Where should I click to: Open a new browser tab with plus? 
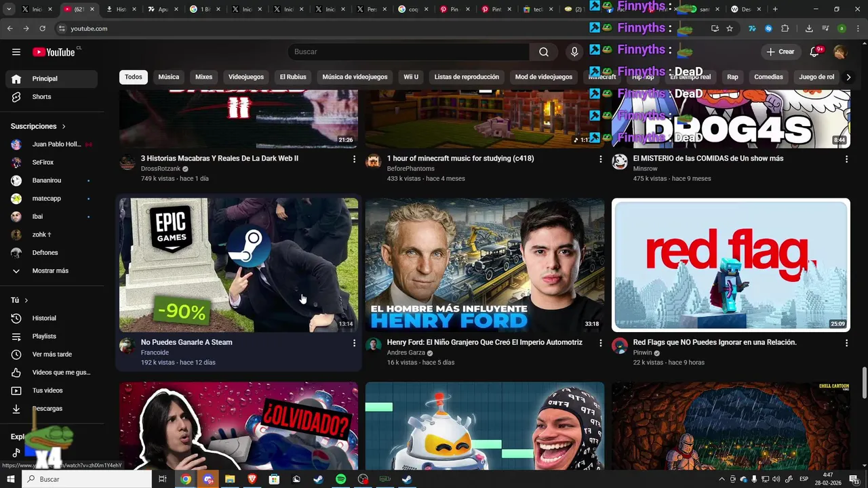(775, 9)
